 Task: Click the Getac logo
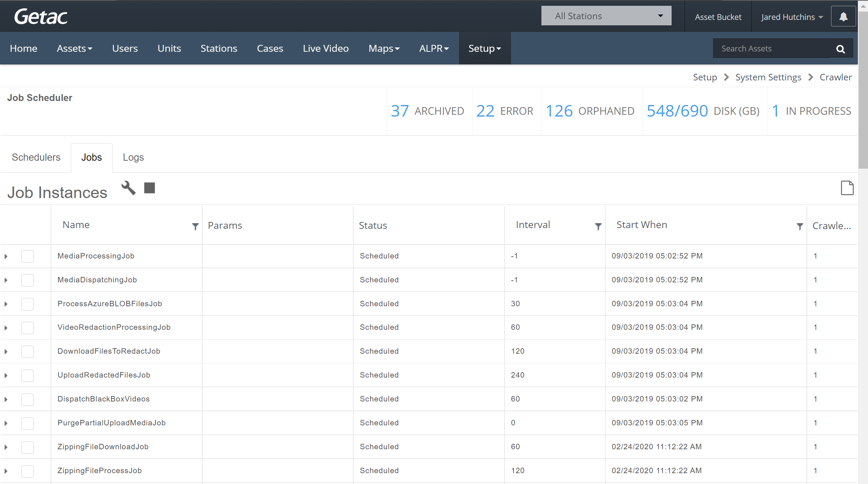(41, 17)
